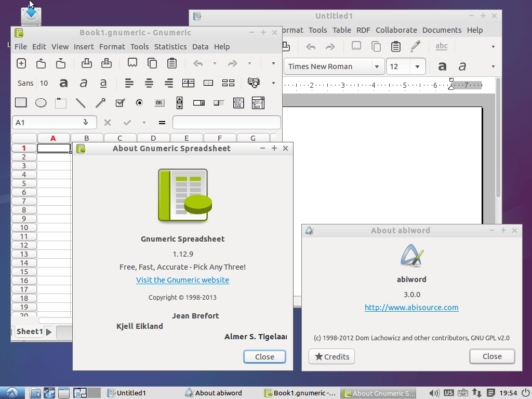Select cell A1 in the spreadsheet
This screenshot has width=532, height=399.
tap(54, 148)
